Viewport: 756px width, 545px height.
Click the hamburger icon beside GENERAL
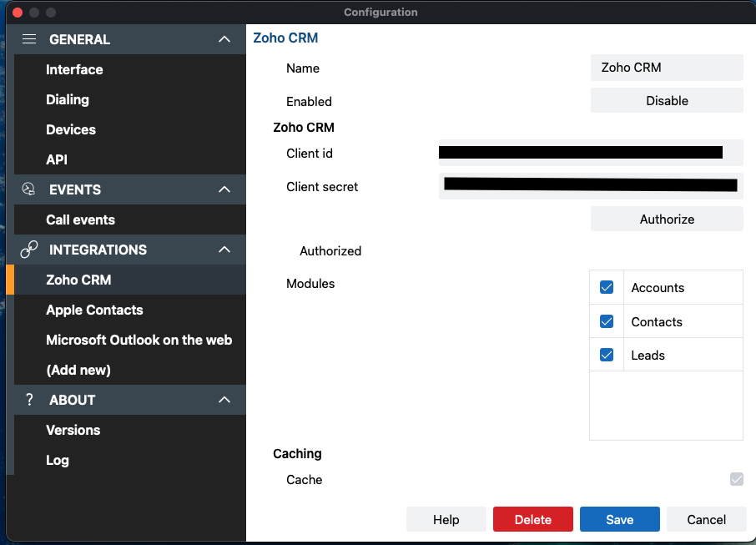[29, 39]
